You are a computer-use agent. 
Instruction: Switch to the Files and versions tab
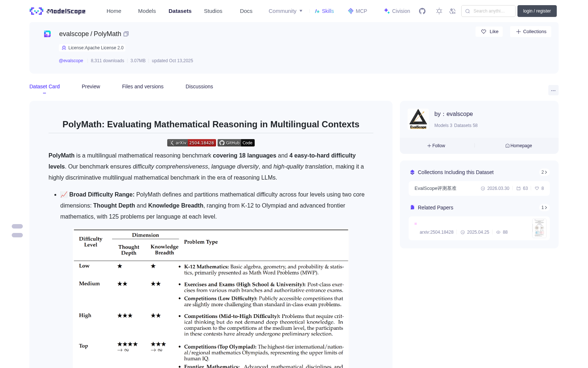(x=143, y=86)
